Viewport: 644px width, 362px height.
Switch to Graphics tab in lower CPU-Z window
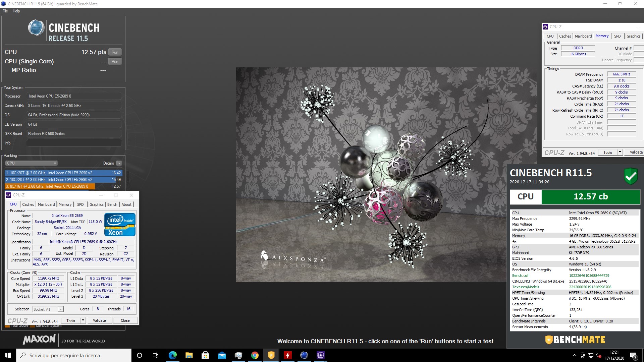point(97,204)
